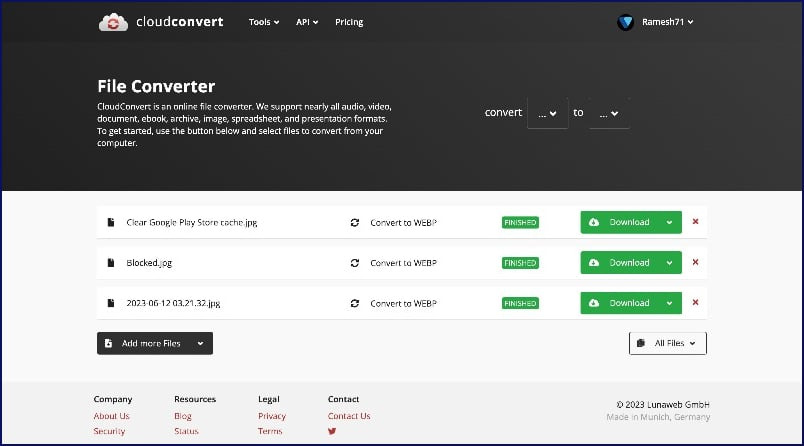Image resolution: width=804 pixels, height=446 pixels.
Task: Open the Tools menu
Action: pos(264,22)
